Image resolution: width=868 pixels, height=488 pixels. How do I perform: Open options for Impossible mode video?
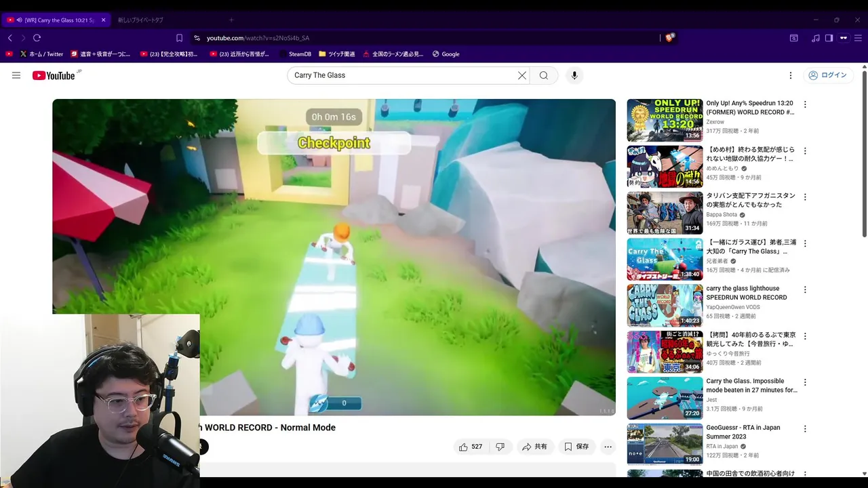[x=805, y=382]
